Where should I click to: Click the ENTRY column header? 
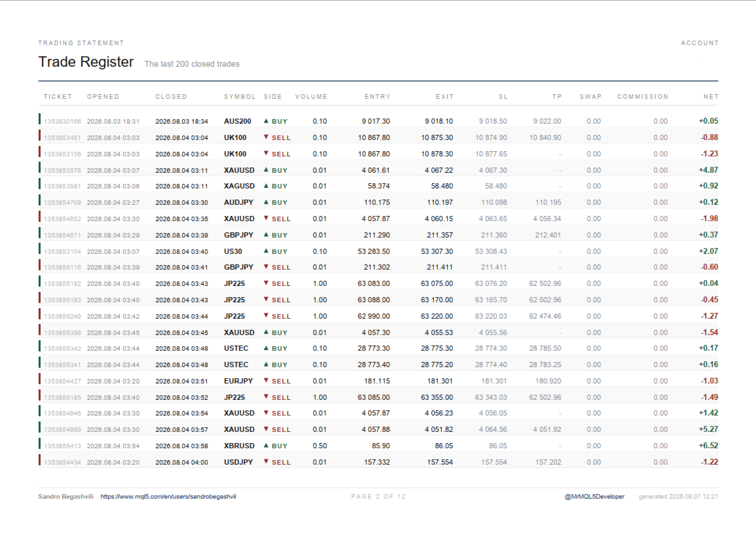[x=378, y=97]
